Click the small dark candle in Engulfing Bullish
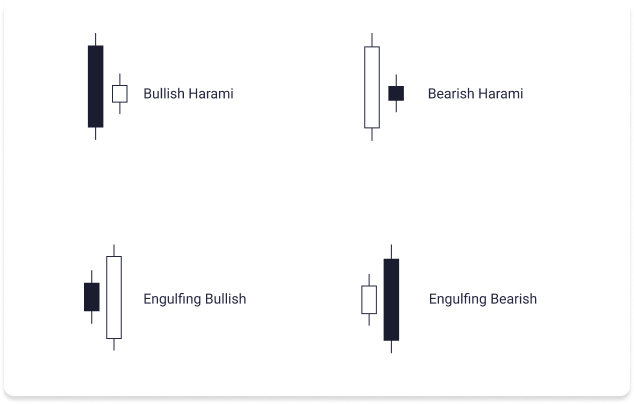The width and height of the screenshot is (634, 404). pos(92,297)
